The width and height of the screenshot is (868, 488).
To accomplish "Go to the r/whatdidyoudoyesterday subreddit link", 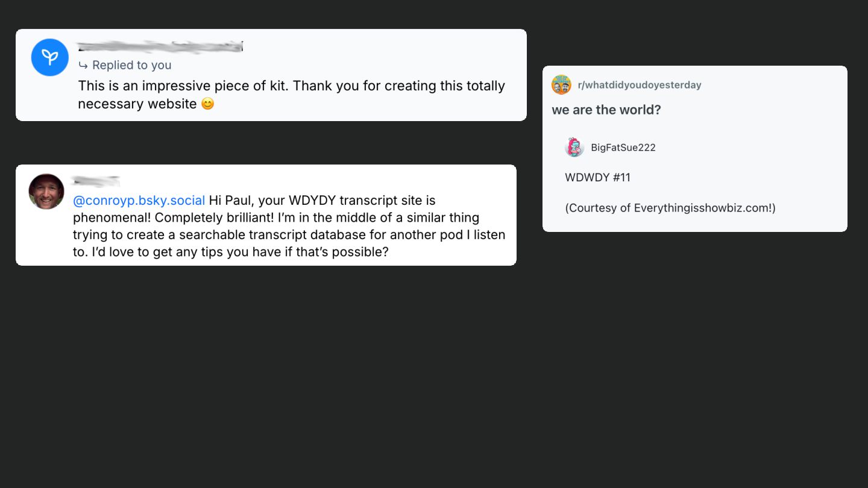I will coord(640,85).
